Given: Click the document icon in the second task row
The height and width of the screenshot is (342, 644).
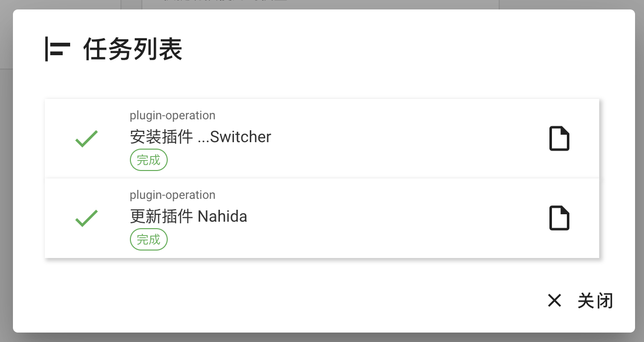Looking at the screenshot, I should (x=559, y=218).
